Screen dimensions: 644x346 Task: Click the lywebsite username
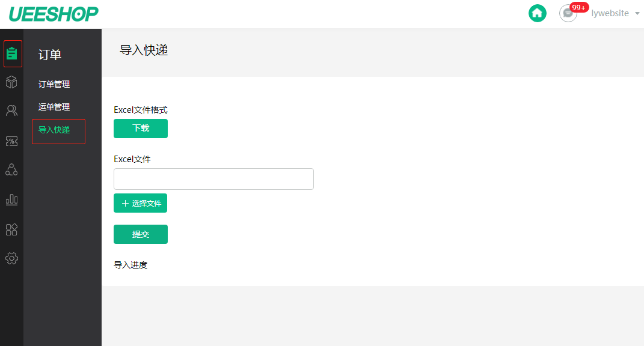click(610, 13)
